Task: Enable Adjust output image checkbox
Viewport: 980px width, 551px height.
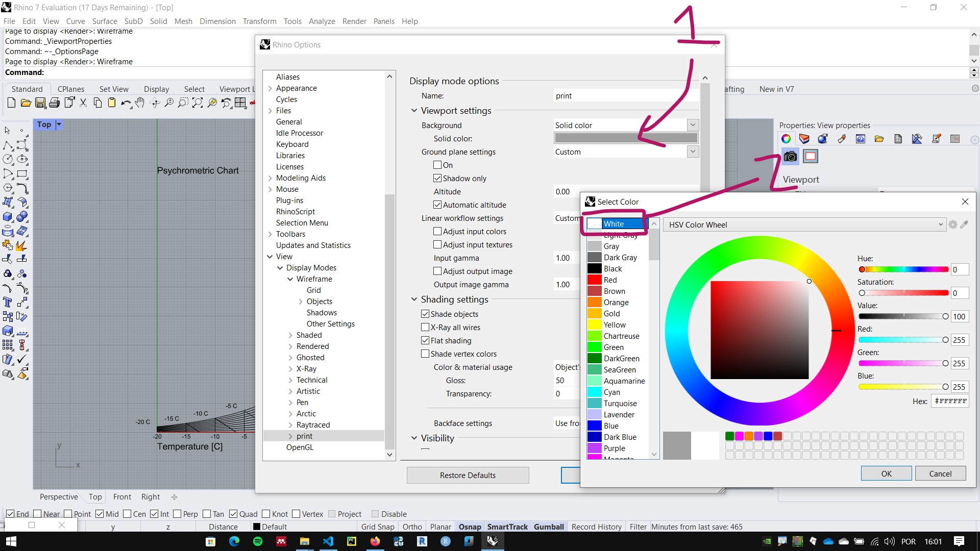Action: tap(437, 271)
